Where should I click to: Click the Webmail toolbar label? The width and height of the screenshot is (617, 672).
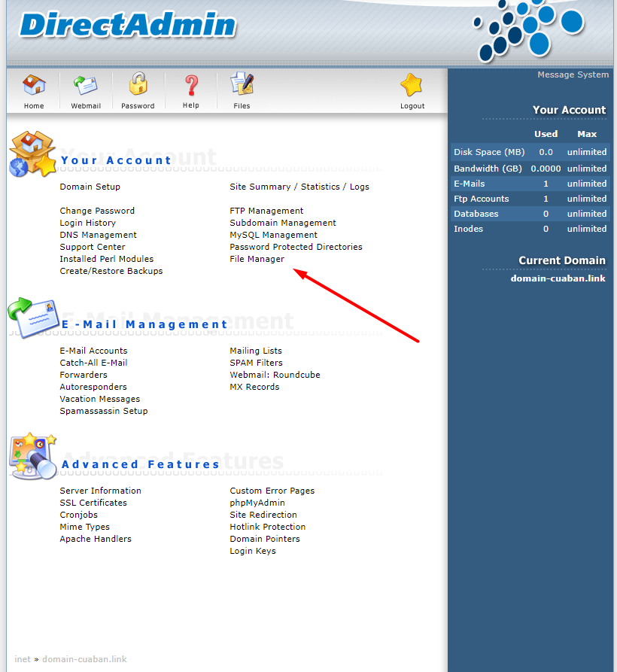tap(86, 106)
